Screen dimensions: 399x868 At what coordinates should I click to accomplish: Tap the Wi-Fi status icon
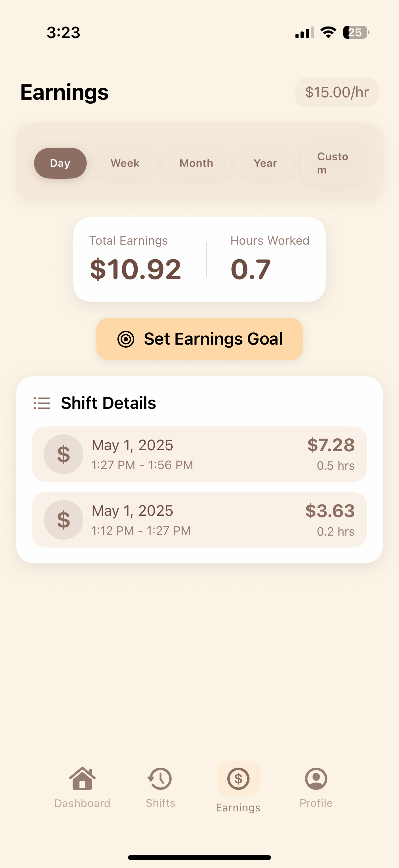328,32
